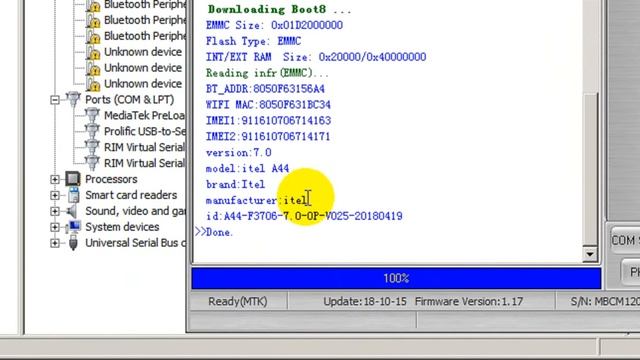The width and height of the screenshot is (640, 360).
Task: Click the first Unknown device warning icon
Action: point(93,53)
